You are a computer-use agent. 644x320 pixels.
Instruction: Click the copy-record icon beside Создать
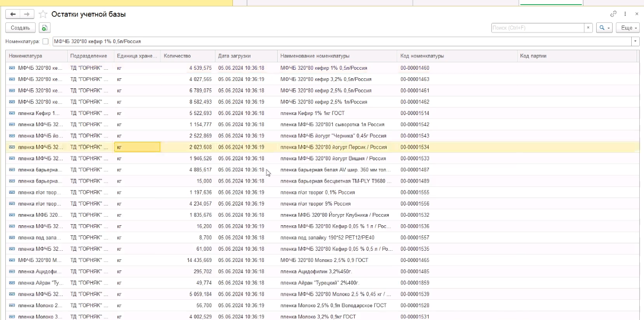[x=45, y=28]
